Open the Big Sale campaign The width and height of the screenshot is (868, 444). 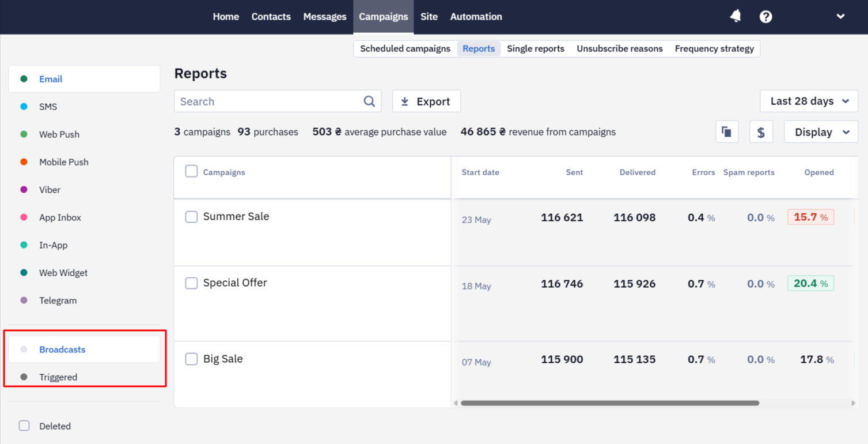tap(223, 359)
